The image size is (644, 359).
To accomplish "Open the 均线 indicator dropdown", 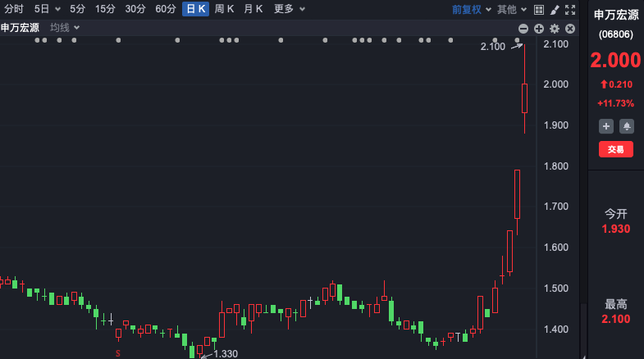I will pyautogui.click(x=64, y=28).
